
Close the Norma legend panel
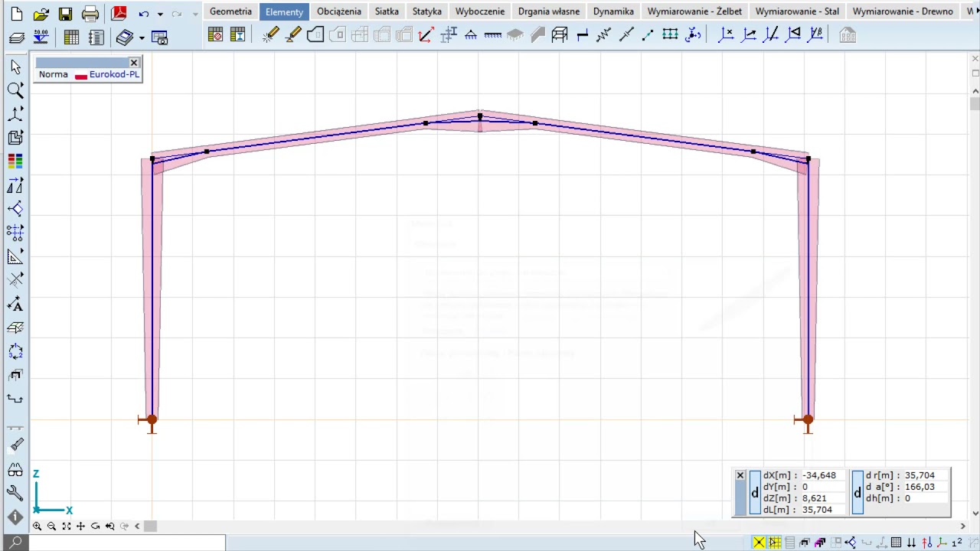point(134,63)
